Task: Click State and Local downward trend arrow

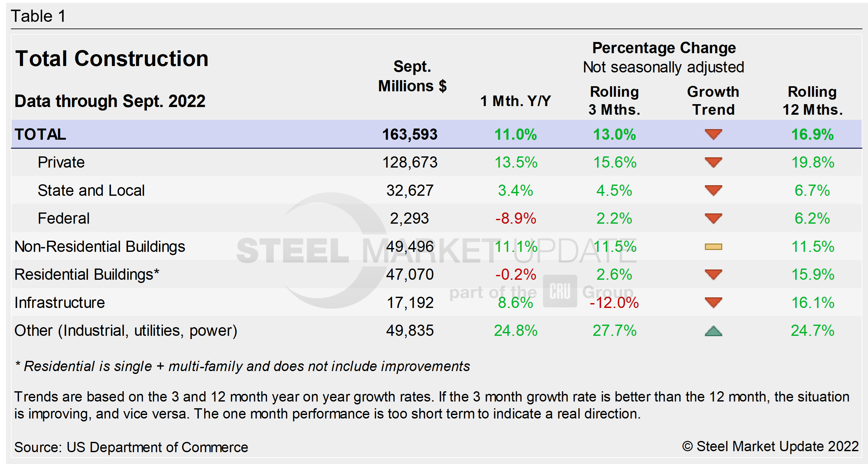Action: [x=713, y=190]
